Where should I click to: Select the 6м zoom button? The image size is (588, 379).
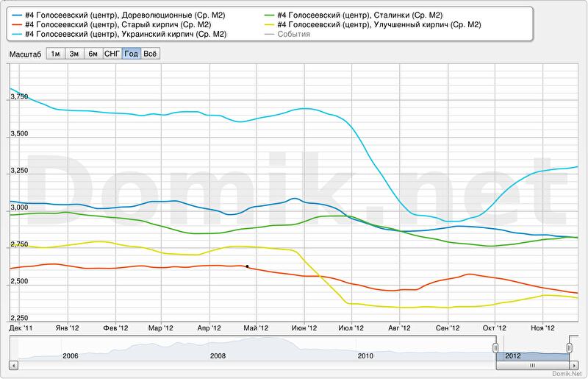tap(93, 54)
